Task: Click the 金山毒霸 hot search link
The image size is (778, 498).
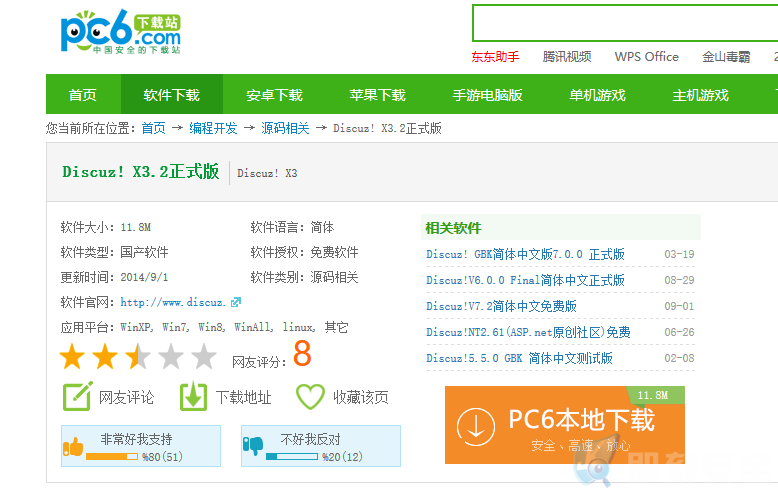Action: pos(726,57)
